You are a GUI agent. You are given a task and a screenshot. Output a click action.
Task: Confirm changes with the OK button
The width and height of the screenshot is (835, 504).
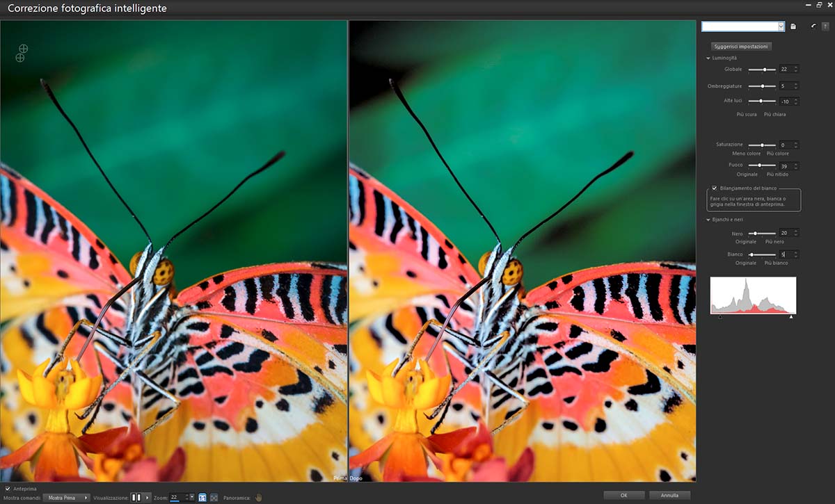624,496
